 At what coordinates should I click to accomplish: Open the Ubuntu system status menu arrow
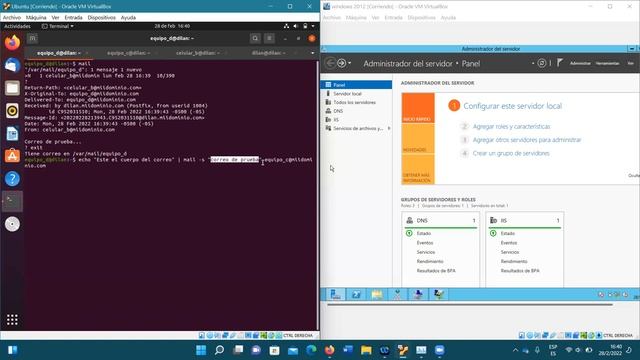(313, 26)
